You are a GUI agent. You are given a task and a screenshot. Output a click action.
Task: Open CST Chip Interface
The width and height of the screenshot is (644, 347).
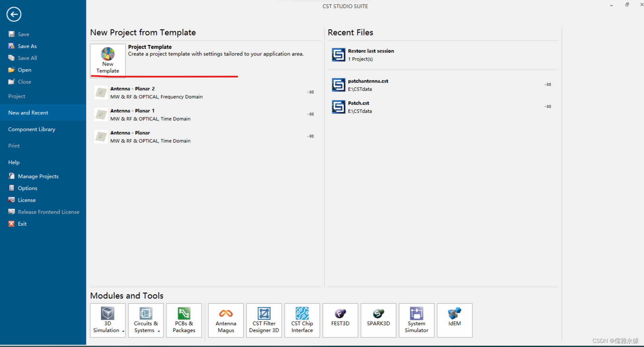pyautogui.click(x=302, y=320)
